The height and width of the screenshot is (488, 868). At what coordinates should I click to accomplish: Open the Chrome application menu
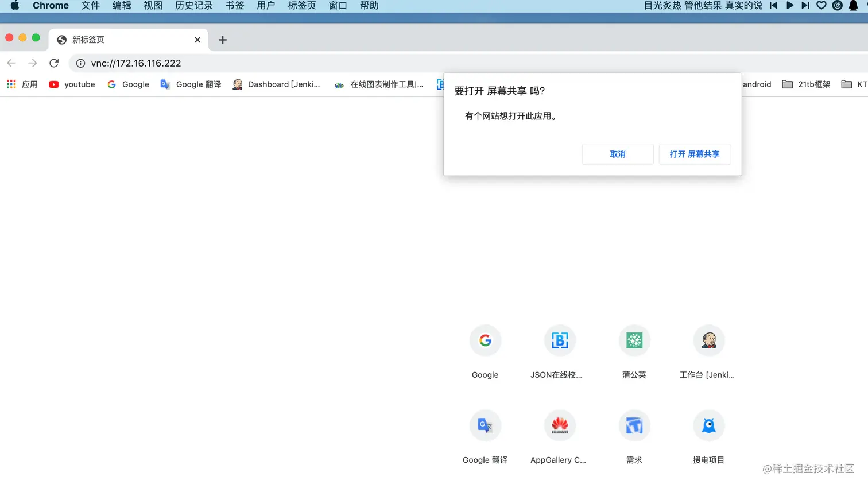(x=51, y=6)
